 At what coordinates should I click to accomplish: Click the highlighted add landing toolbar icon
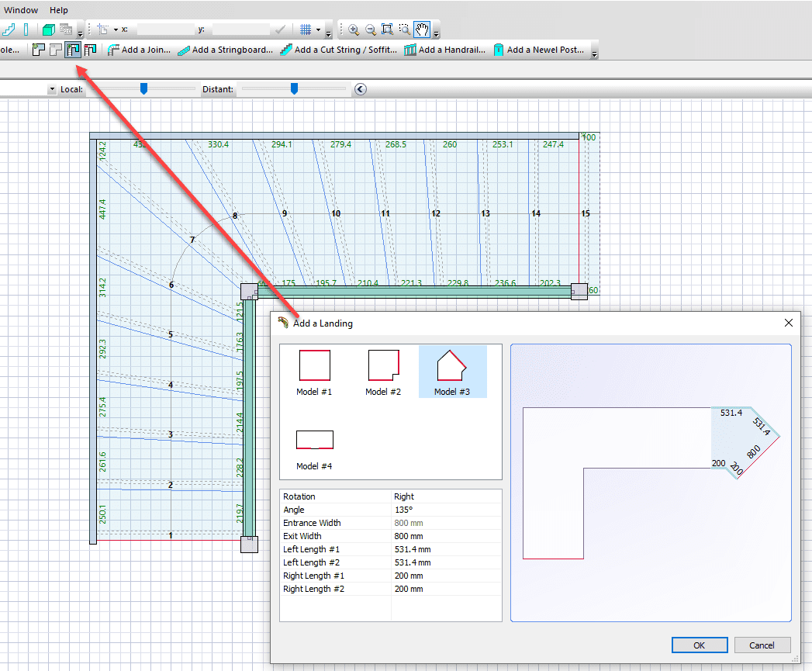click(x=73, y=50)
